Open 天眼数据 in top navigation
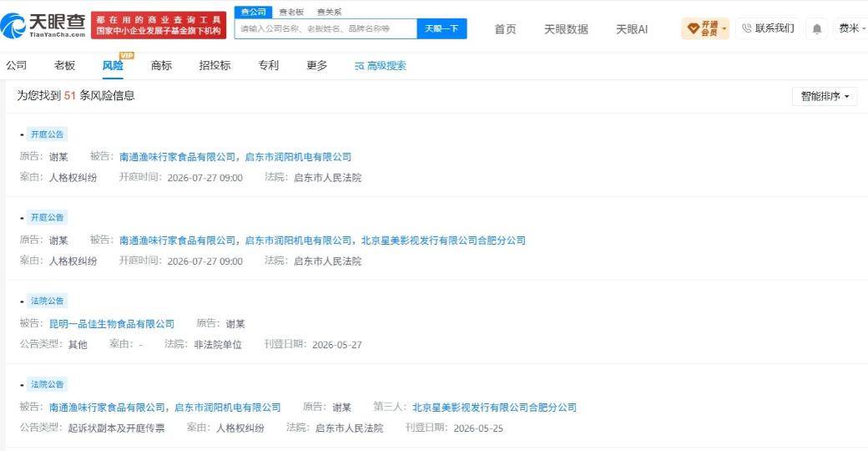The width and height of the screenshot is (868, 451). pyautogui.click(x=566, y=28)
